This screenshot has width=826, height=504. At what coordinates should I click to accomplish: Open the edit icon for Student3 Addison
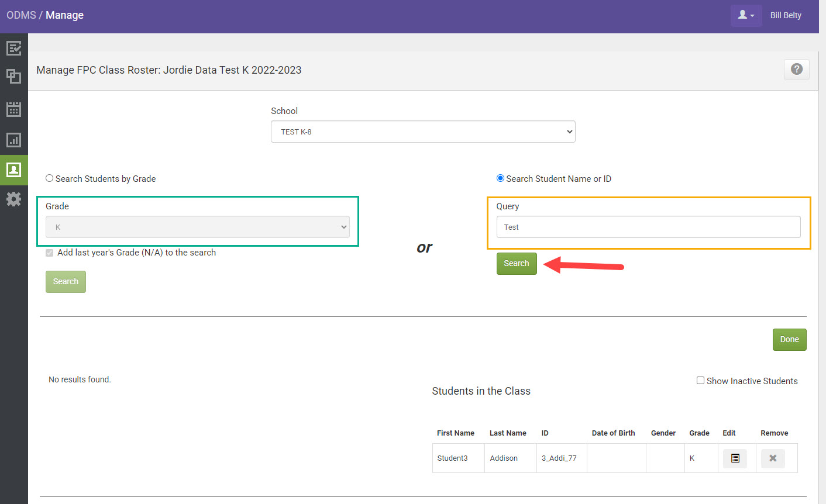pyautogui.click(x=735, y=458)
